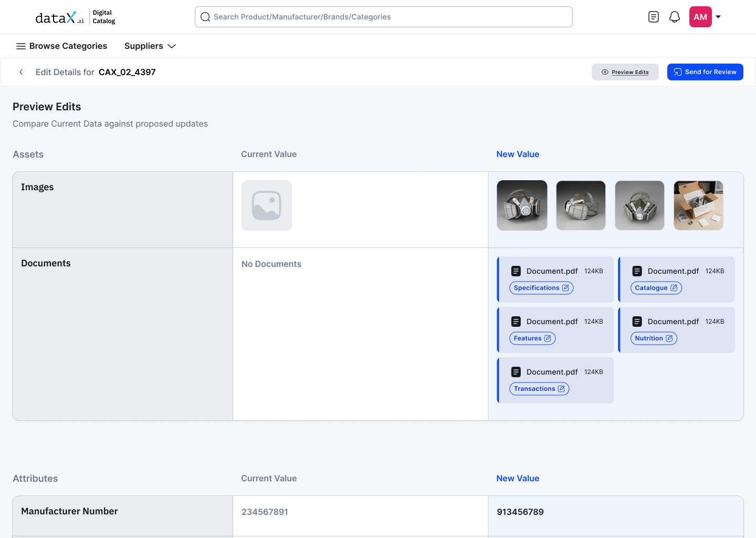Edit the Transactions document tag
The width and height of the screenshot is (756, 538).
(x=539, y=389)
